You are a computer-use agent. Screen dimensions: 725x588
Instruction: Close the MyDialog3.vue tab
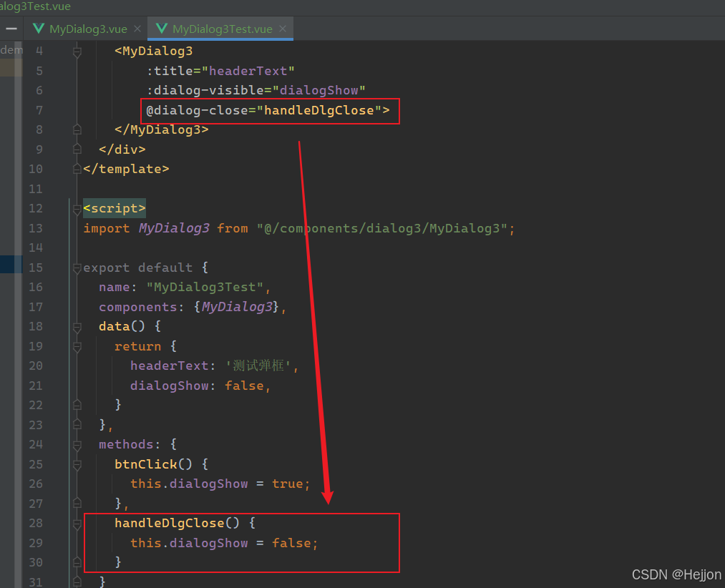(137, 29)
